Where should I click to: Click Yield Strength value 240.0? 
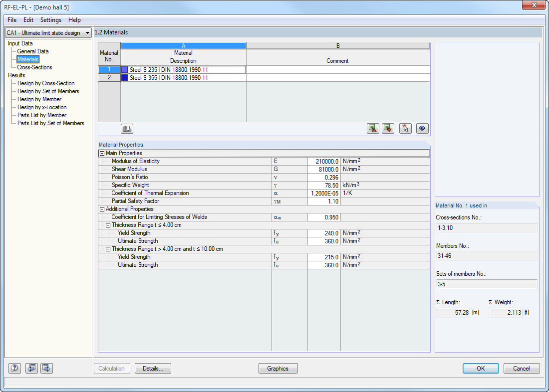coord(324,233)
